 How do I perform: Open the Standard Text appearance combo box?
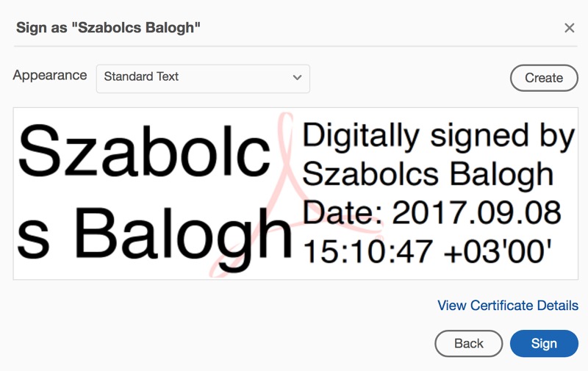tap(203, 77)
